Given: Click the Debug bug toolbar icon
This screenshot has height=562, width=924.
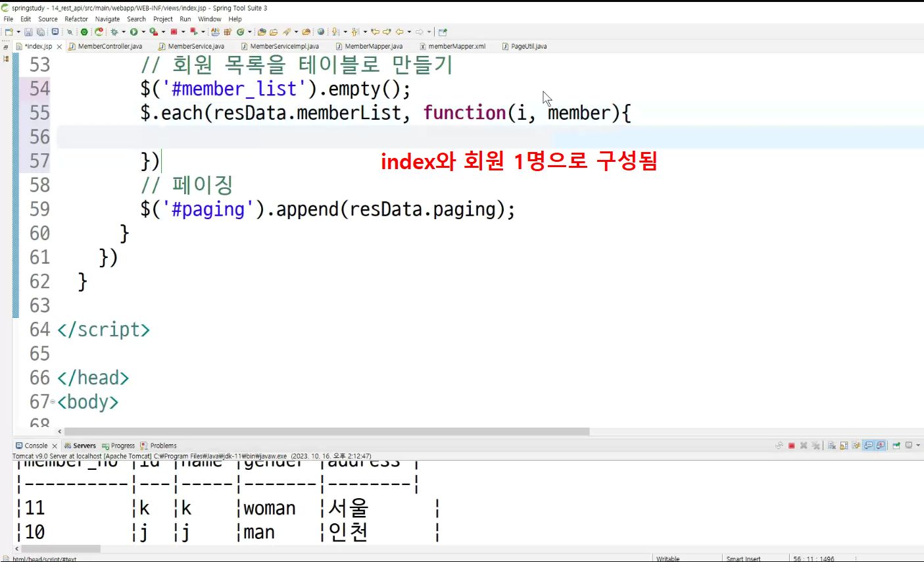Looking at the screenshot, I should click(114, 32).
